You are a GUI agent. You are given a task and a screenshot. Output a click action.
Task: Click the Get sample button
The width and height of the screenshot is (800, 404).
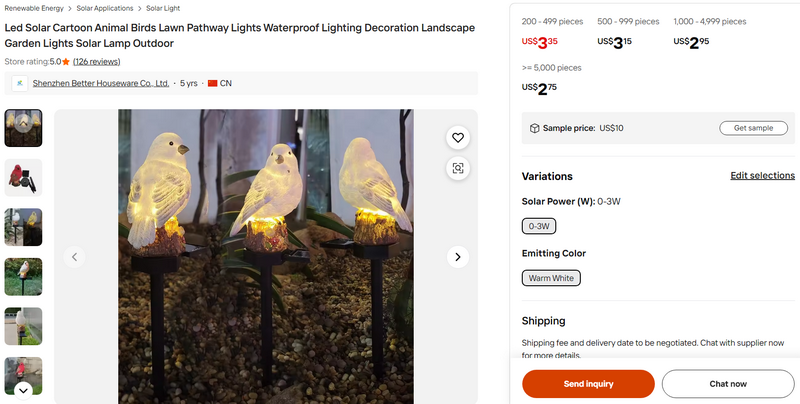(x=753, y=128)
